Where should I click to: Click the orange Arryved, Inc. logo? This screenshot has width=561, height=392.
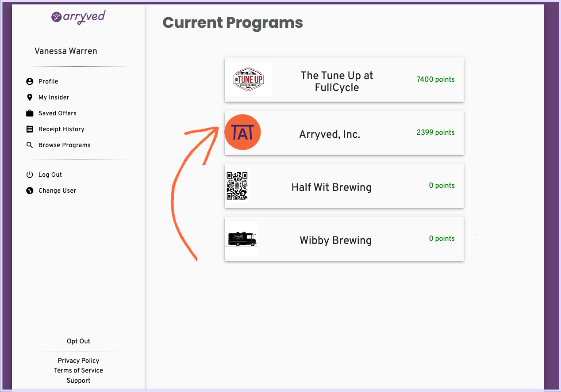pos(242,132)
